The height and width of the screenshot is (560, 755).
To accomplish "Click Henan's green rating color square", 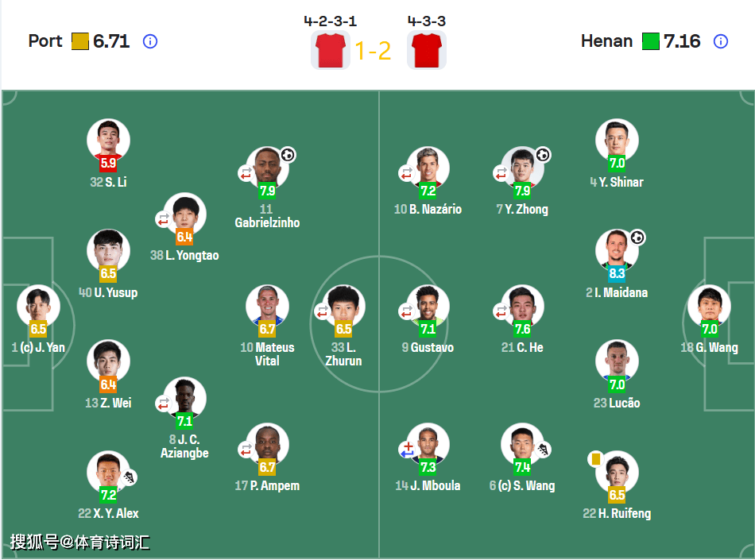I will tap(651, 41).
